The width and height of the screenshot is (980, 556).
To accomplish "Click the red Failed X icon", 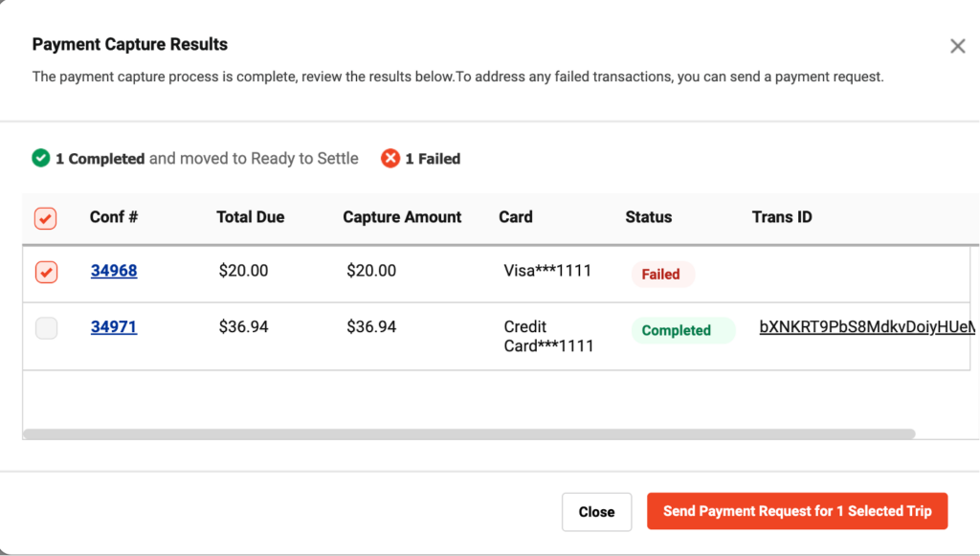I will [x=390, y=158].
